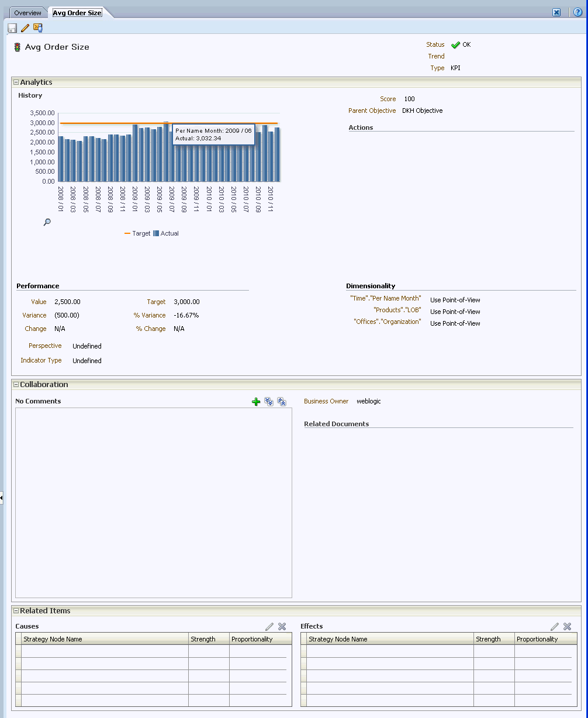
Task: Collapse the Analytics section
Action: tap(16, 82)
